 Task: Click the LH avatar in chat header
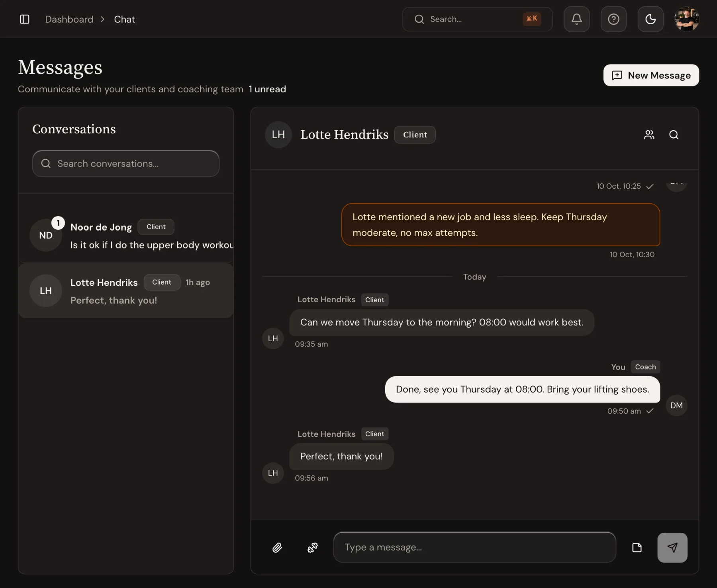(278, 135)
